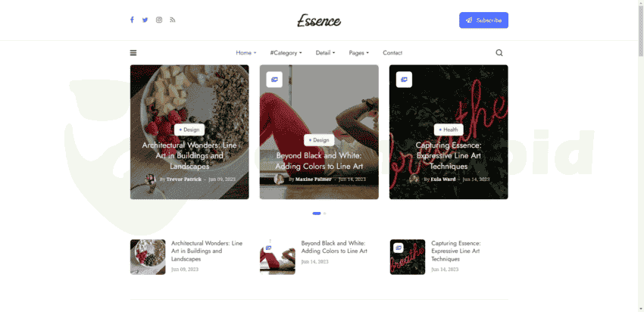Image resolution: width=644 pixels, height=312 pixels.
Task: Go to the Contact page
Action: tap(392, 52)
